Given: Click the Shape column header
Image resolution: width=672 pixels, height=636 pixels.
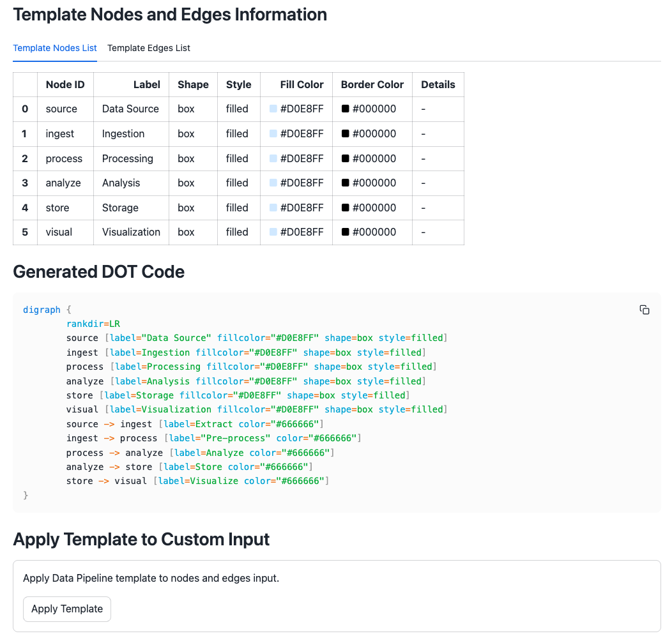Looking at the screenshot, I should tap(194, 84).
